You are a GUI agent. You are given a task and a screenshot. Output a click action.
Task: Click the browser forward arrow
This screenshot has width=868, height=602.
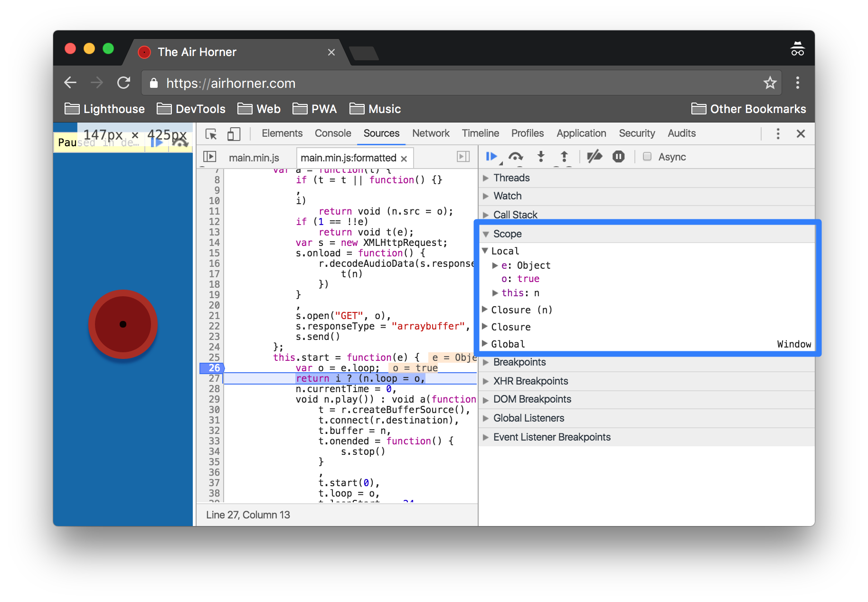(97, 83)
